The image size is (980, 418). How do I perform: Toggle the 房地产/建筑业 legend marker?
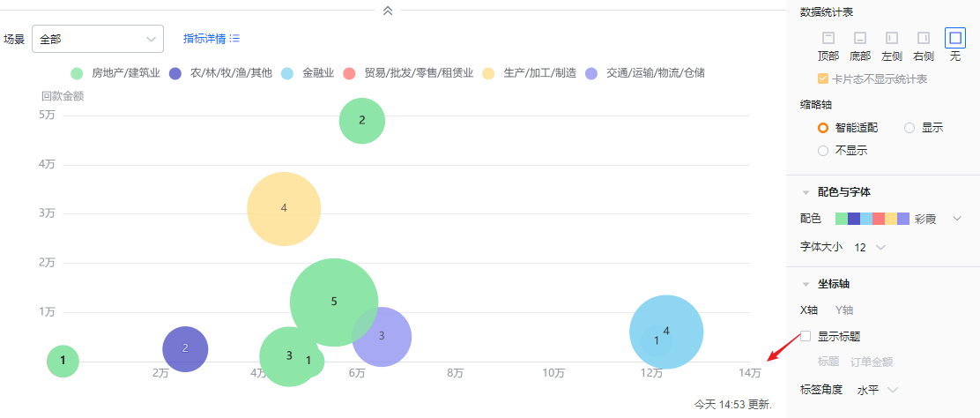tap(77, 73)
